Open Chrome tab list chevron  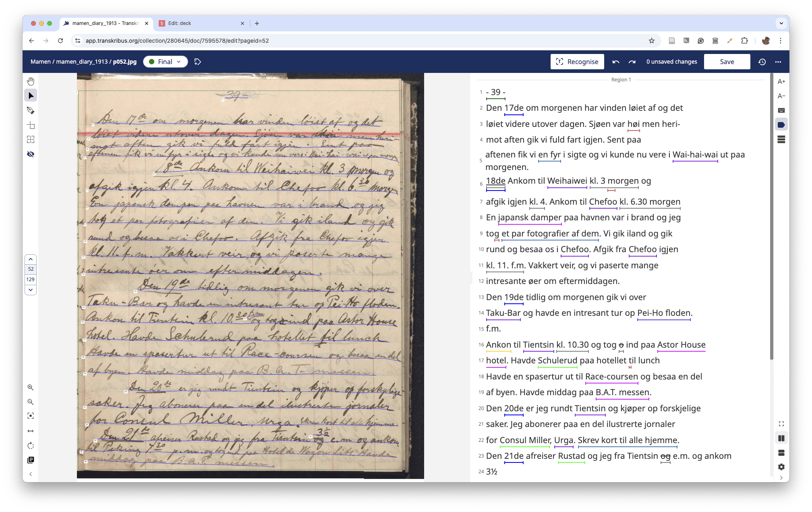point(781,23)
